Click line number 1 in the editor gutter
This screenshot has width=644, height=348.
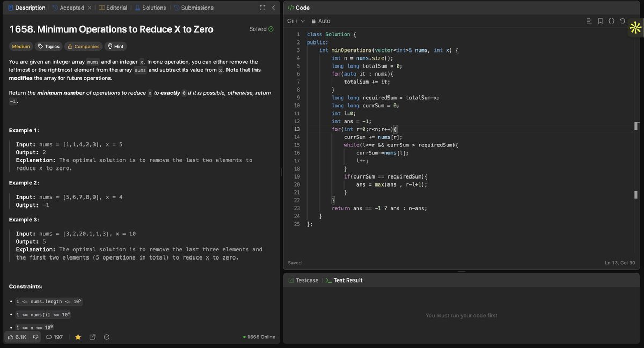298,35
